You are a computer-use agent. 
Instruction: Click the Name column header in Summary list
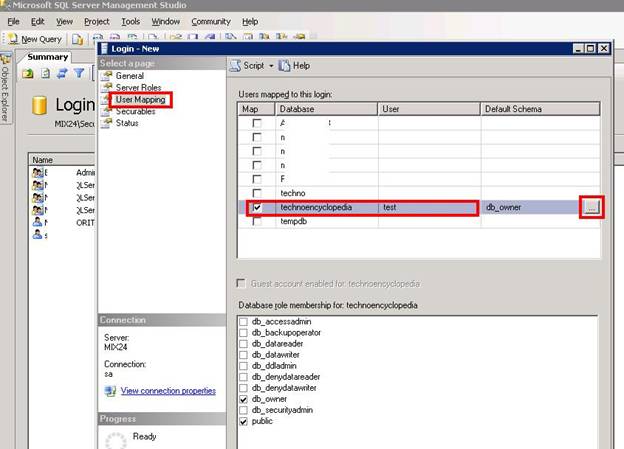(62, 160)
